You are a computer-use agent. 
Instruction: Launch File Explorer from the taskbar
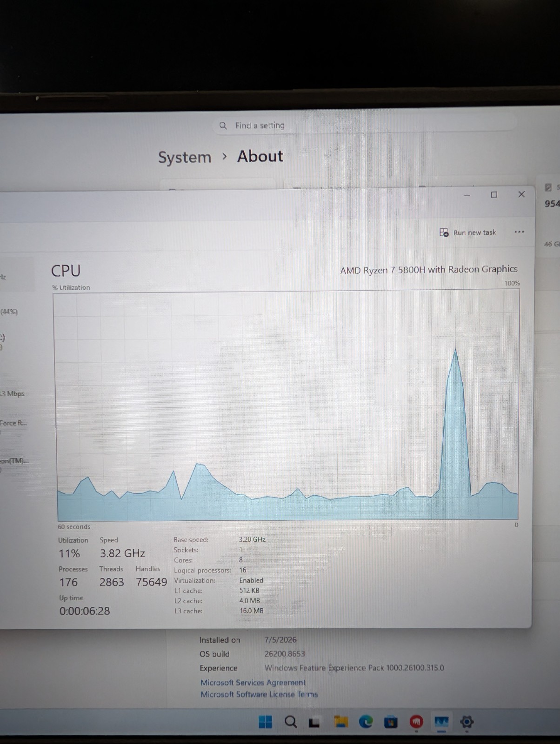pos(341,722)
